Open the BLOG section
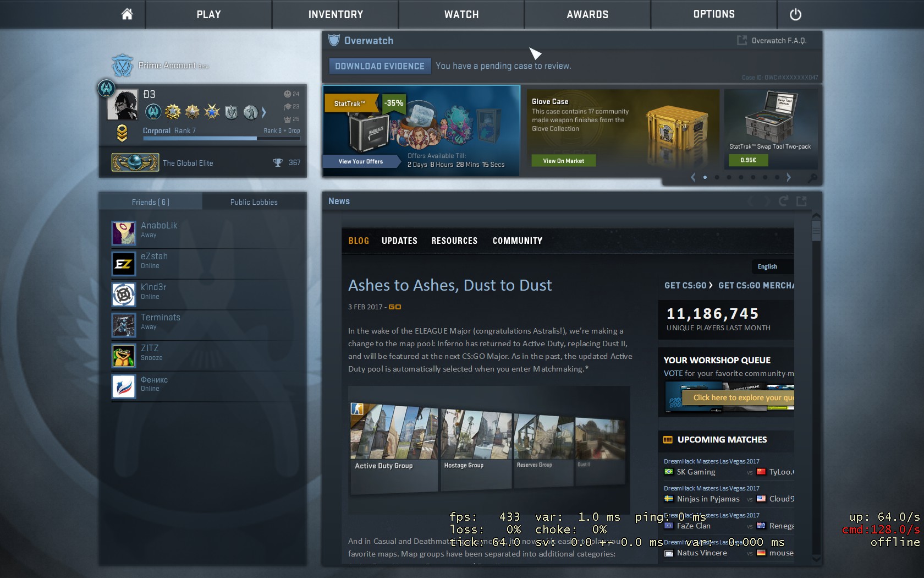924x578 pixels. pyautogui.click(x=359, y=241)
